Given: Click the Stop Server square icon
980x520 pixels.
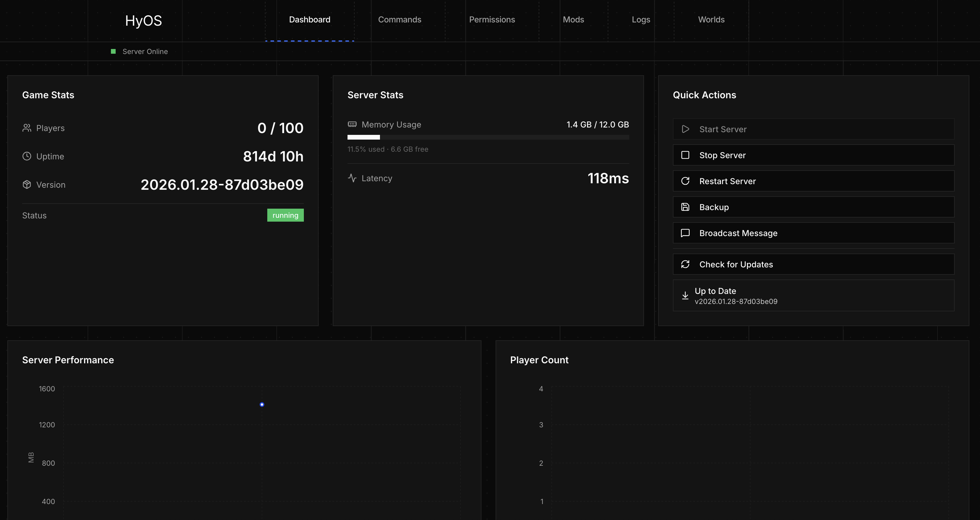Looking at the screenshot, I should pos(685,155).
